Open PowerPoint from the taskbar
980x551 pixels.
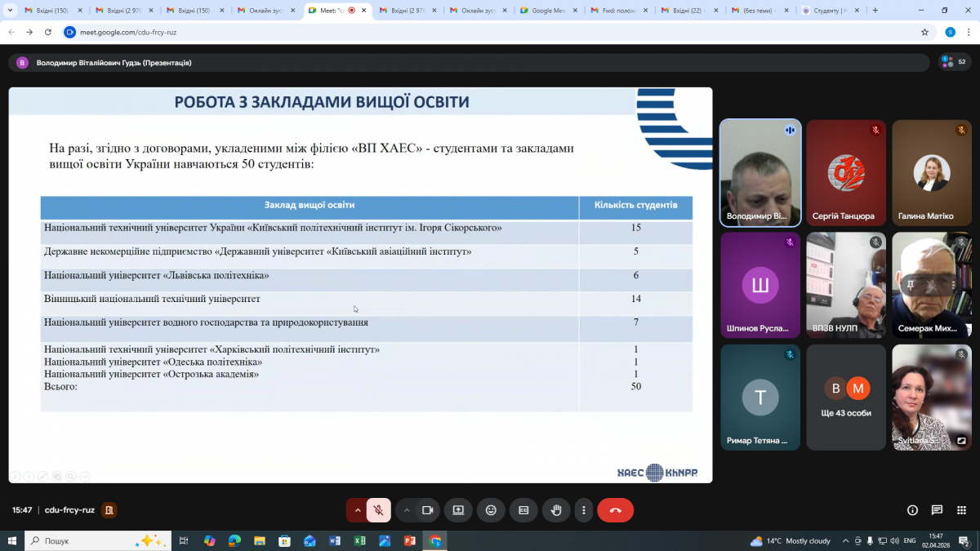click(410, 540)
